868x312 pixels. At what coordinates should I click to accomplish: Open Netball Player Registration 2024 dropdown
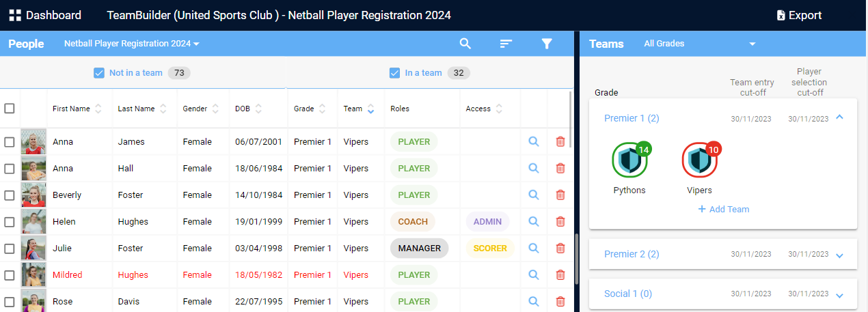pyautogui.click(x=132, y=44)
